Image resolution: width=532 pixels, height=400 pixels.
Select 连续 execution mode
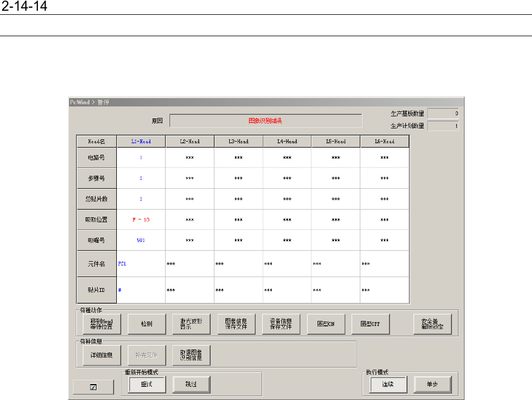click(x=388, y=384)
